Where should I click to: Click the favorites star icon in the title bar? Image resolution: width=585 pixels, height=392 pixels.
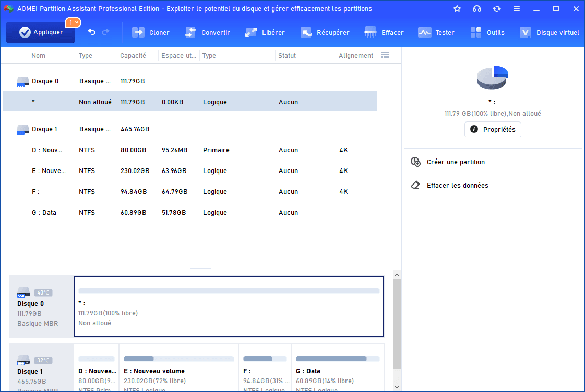click(x=457, y=9)
